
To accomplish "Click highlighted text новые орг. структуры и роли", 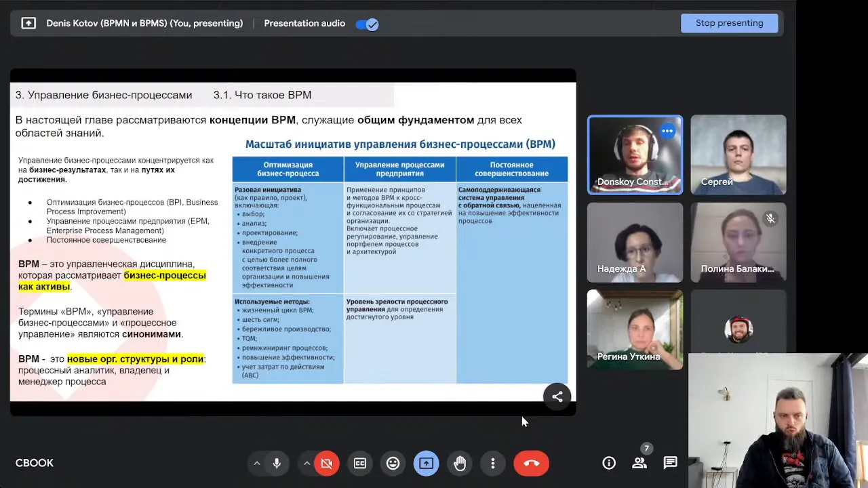I will [x=136, y=359].
